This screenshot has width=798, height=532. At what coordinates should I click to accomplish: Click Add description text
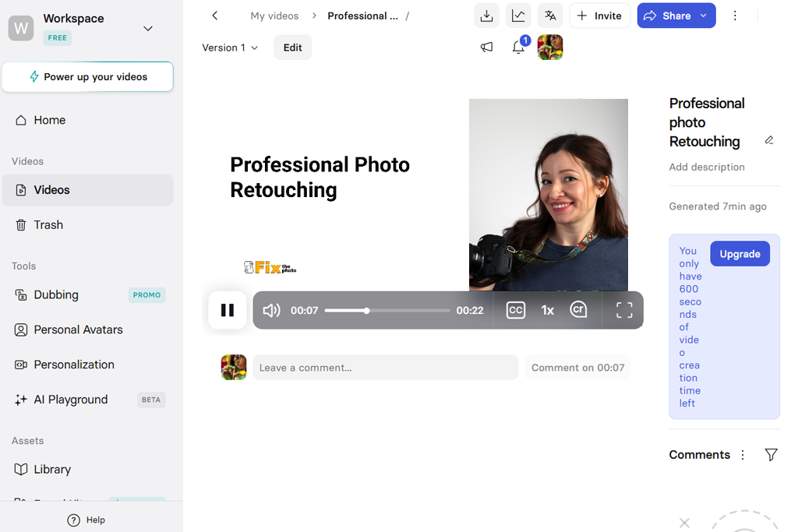706,167
